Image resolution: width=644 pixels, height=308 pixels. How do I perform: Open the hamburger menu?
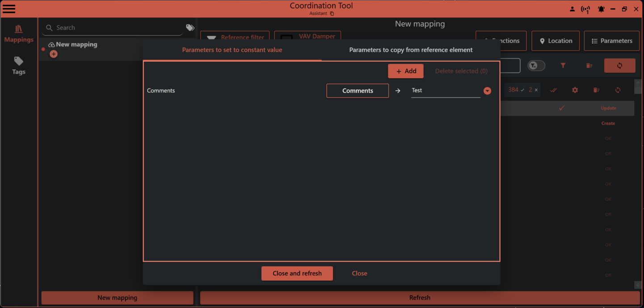[x=9, y=8]
